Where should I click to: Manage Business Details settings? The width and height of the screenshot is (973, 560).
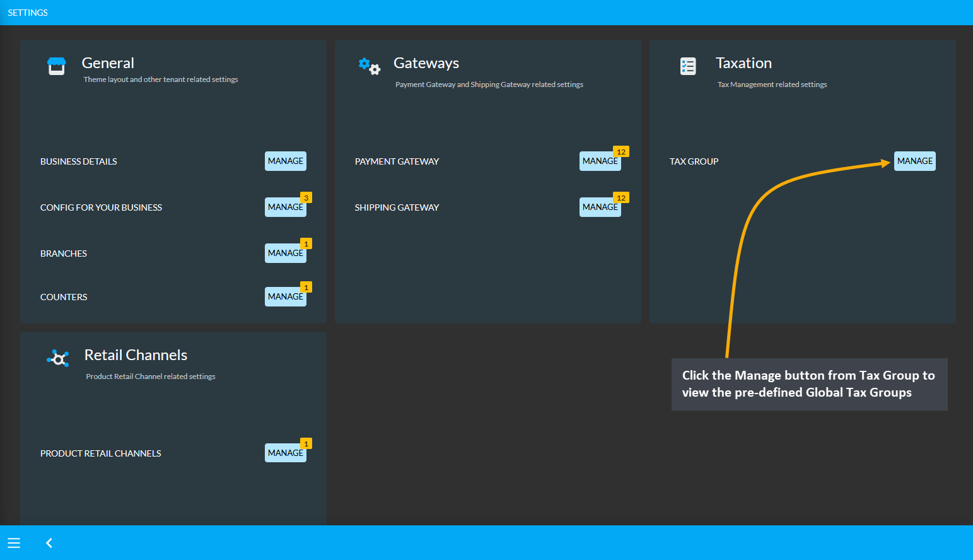(286, 161)
